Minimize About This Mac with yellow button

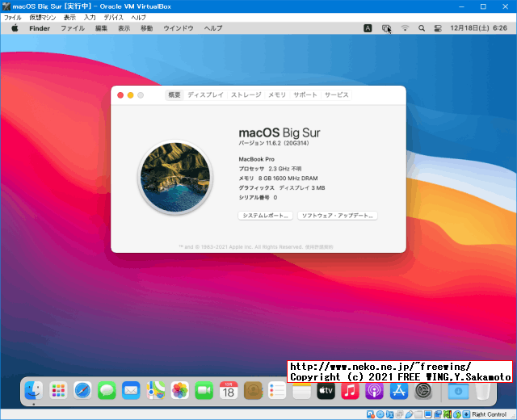pyautogui.click(x=131, y=95)
